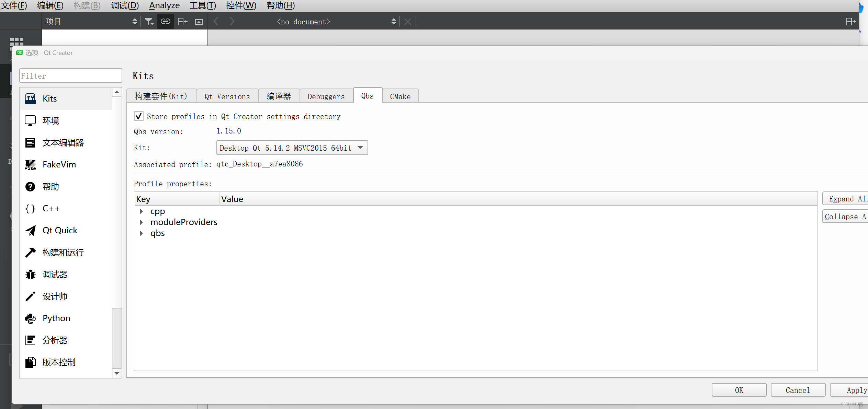The image size is (868, 409).
Task: Expand the cpp property tree item
Action: [142, 211]
